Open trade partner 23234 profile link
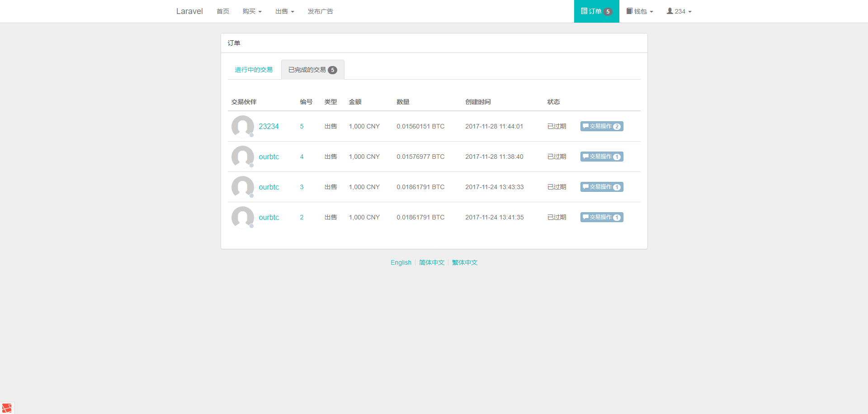 pyautogui.click(x=269, y=126)
